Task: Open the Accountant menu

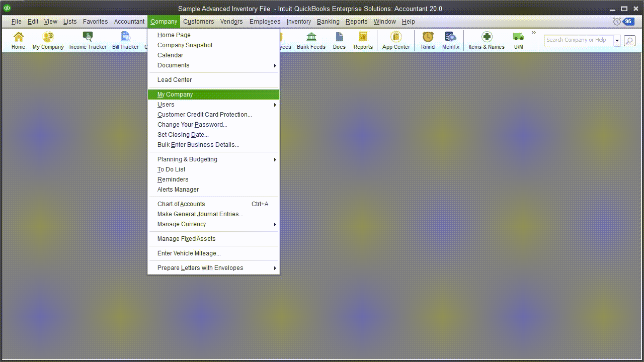Action: (129, 22)
